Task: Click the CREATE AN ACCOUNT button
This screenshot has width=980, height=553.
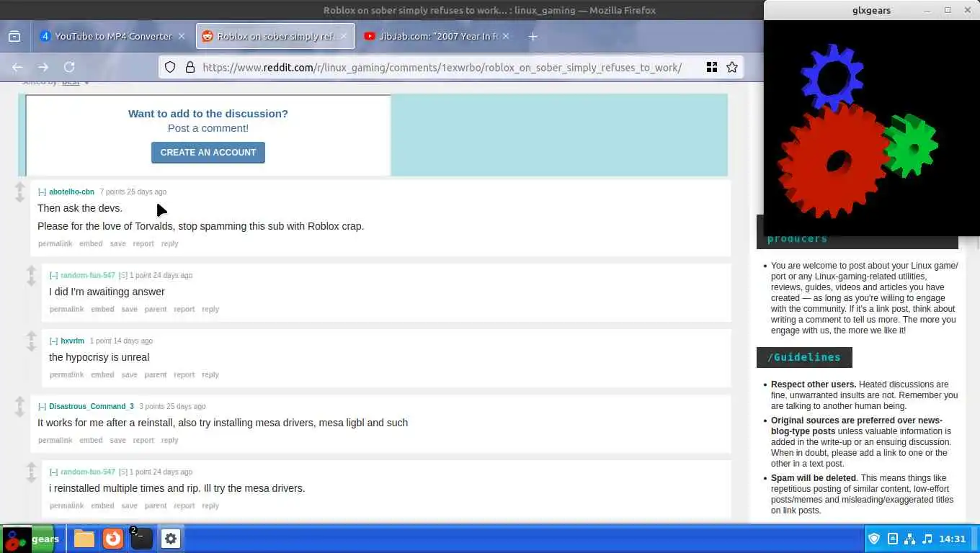Action: click(208, 153)
